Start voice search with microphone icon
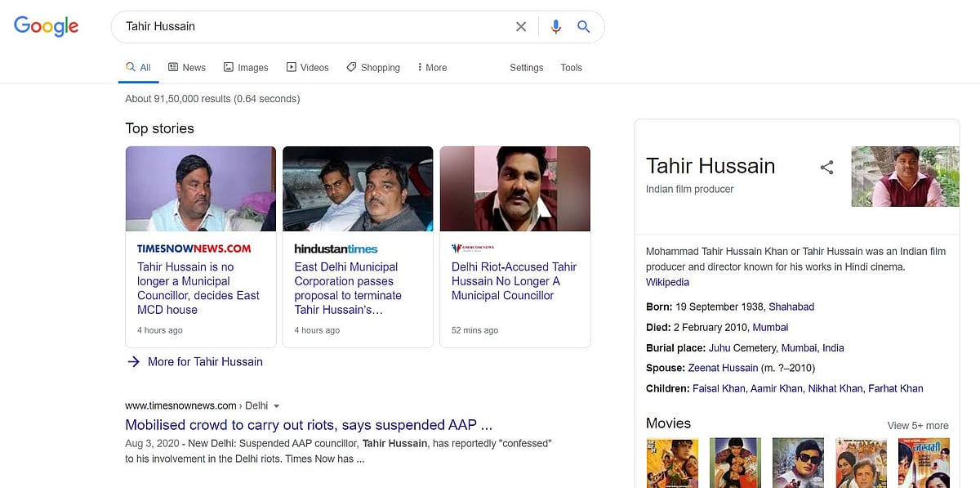Screen dimensions: 980x488 pos(556,27)
